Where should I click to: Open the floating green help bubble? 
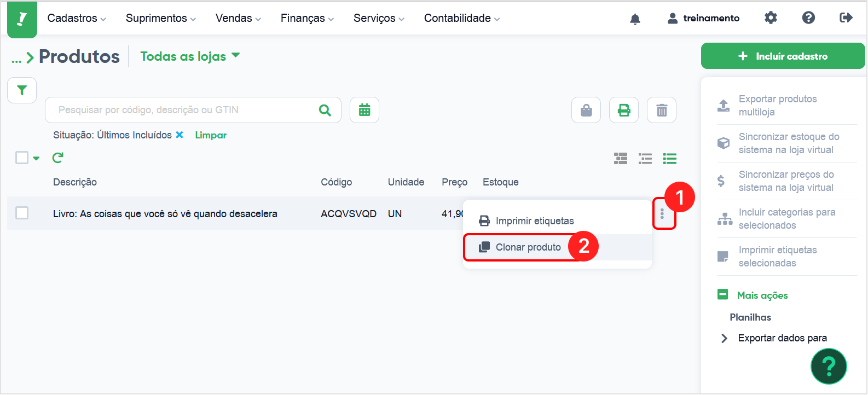point(829,366)
